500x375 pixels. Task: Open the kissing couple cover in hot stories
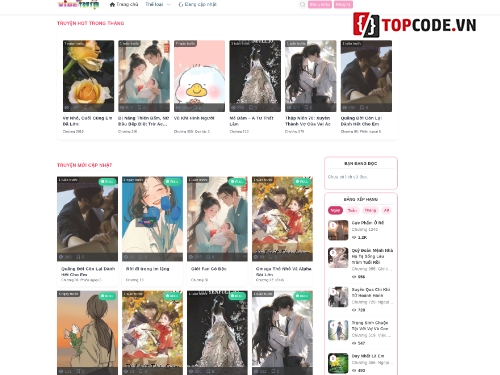click(x=366, y=76)
